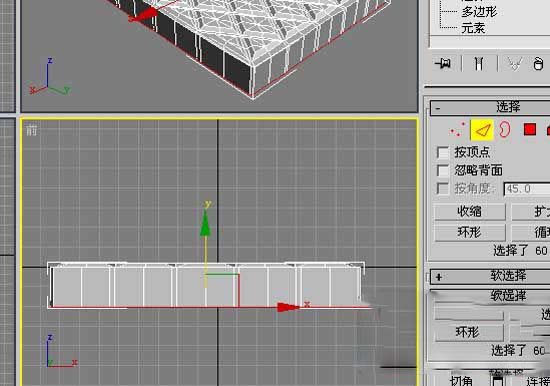550x386 pixels.
Task: Click red X-axis arrow in front viewport gizmo
Action: click(x=288, y=308)
